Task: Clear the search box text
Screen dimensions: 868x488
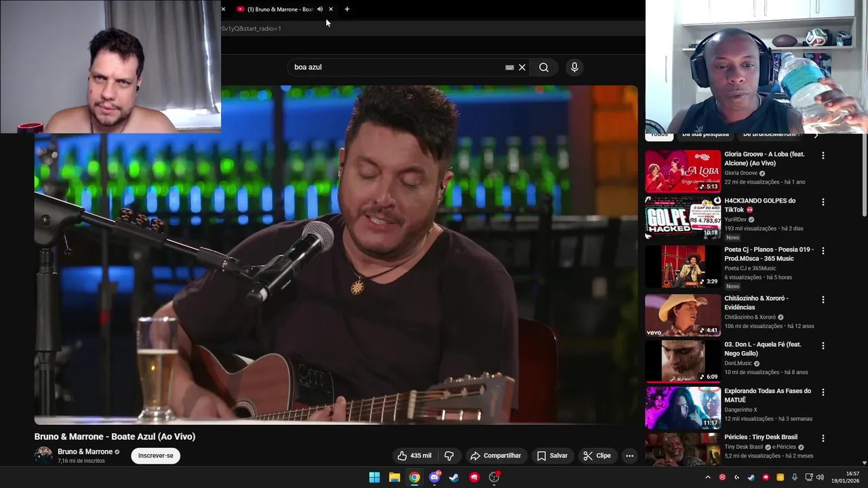Action: (x=522, y=67)
